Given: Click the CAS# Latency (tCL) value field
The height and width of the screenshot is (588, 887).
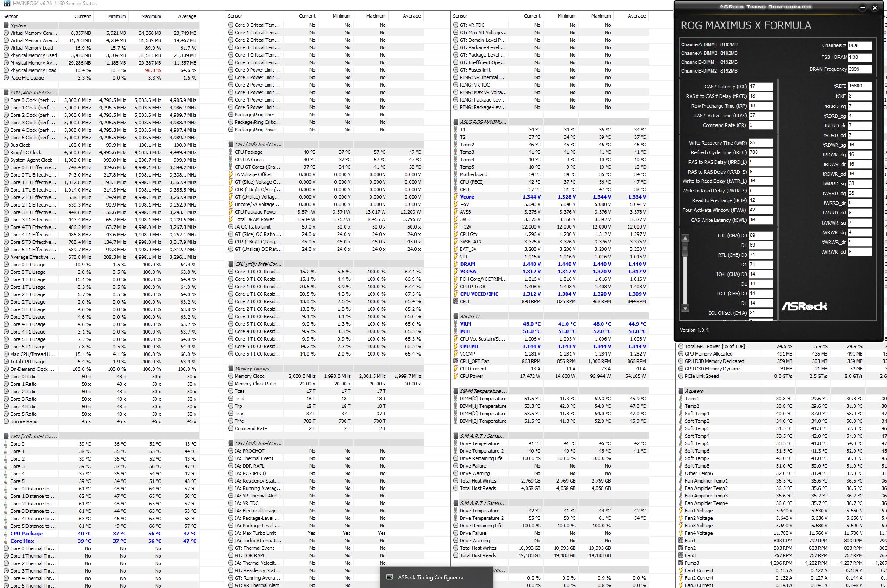Looking at the screenshot, I should 760,87.
